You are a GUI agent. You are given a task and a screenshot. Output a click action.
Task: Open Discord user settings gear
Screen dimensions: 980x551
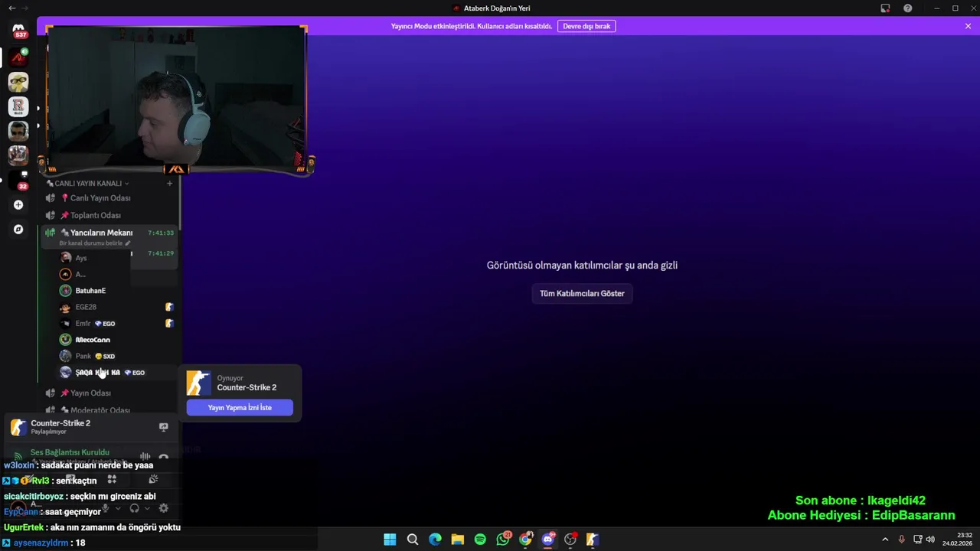tap(163, 508)
